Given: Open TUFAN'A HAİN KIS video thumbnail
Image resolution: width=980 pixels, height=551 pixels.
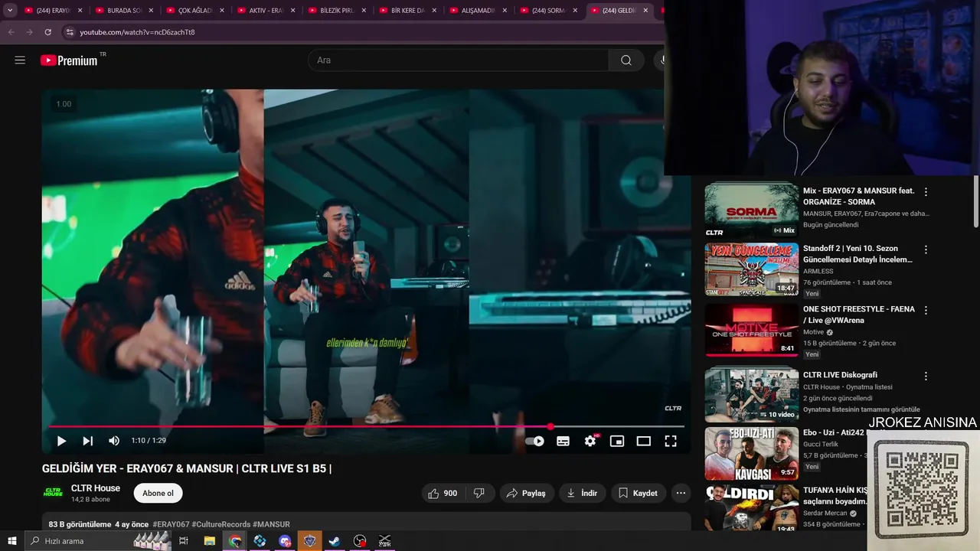Looking at the screenshot, I should [x=751, y=509].
